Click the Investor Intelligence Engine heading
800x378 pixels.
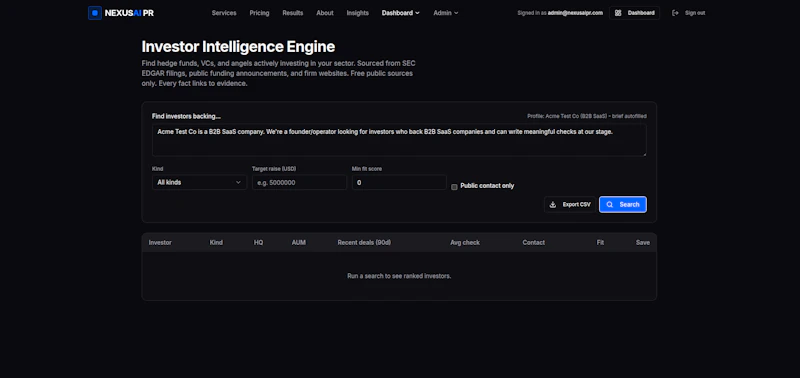(x=238, y=46)
